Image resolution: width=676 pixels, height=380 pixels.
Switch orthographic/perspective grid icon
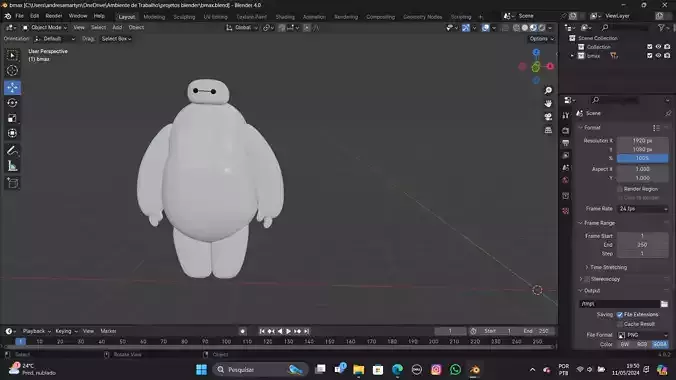(548, 130)
